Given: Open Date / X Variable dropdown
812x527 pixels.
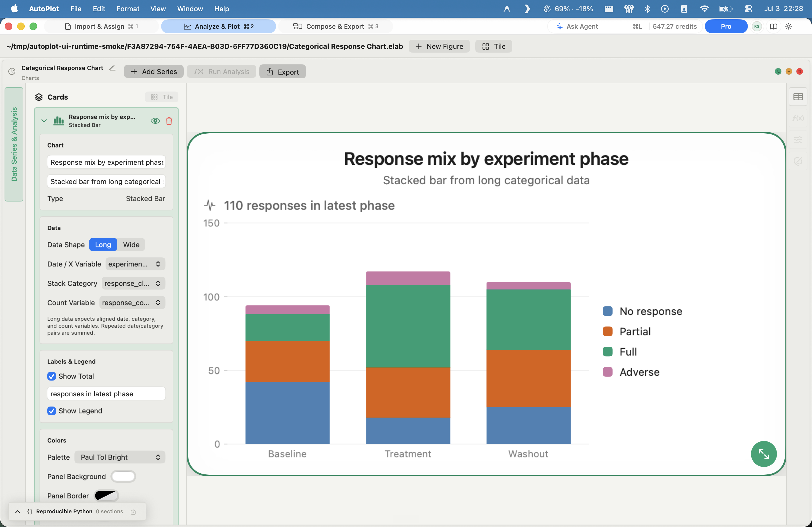Looking at the screenshot, I should 135,264.
